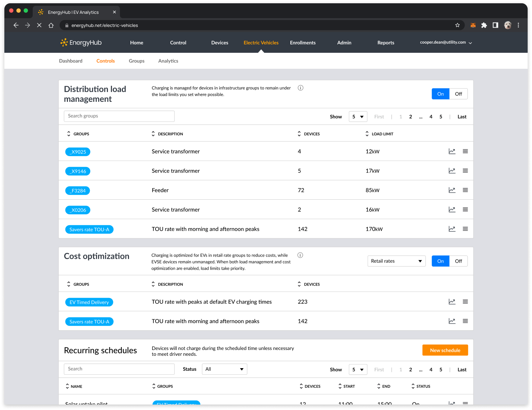Click info icon beside Distribution load description
The width and height of the screenshot is (532, 410).
coord(301,88)
